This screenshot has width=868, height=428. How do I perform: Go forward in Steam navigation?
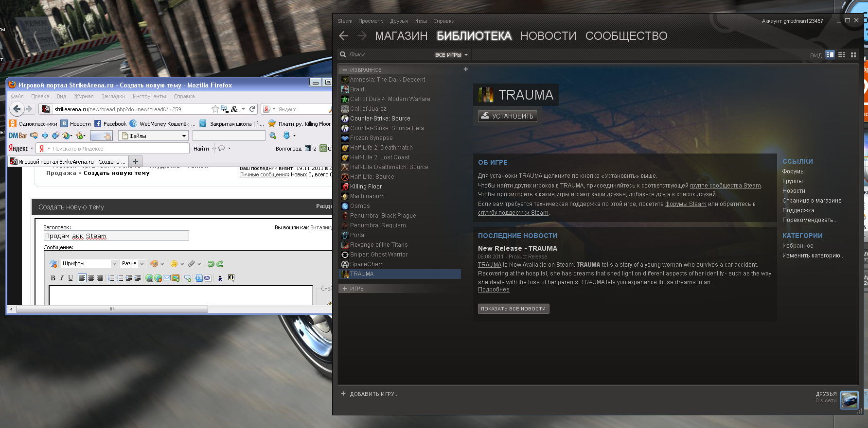(x=362, y=35)
